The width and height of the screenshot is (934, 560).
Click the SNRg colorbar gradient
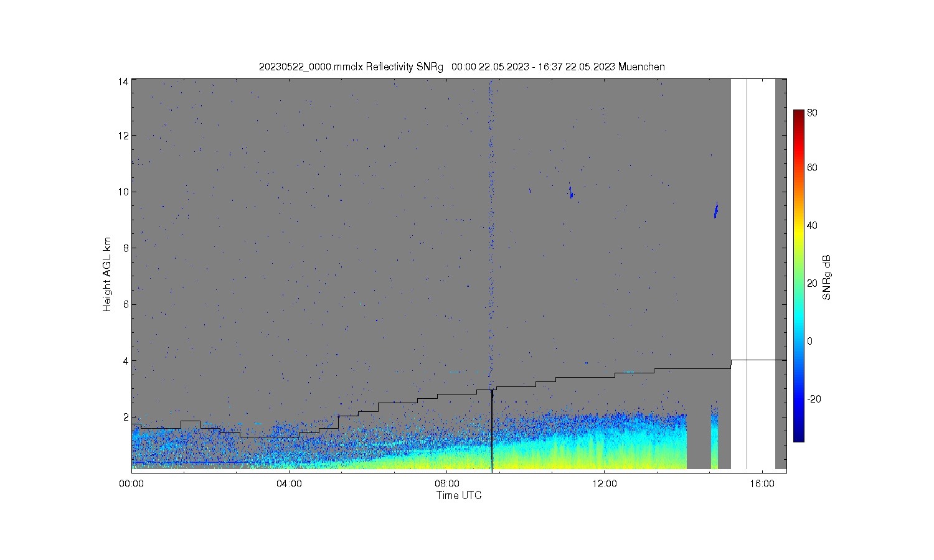tap(798, 276)
